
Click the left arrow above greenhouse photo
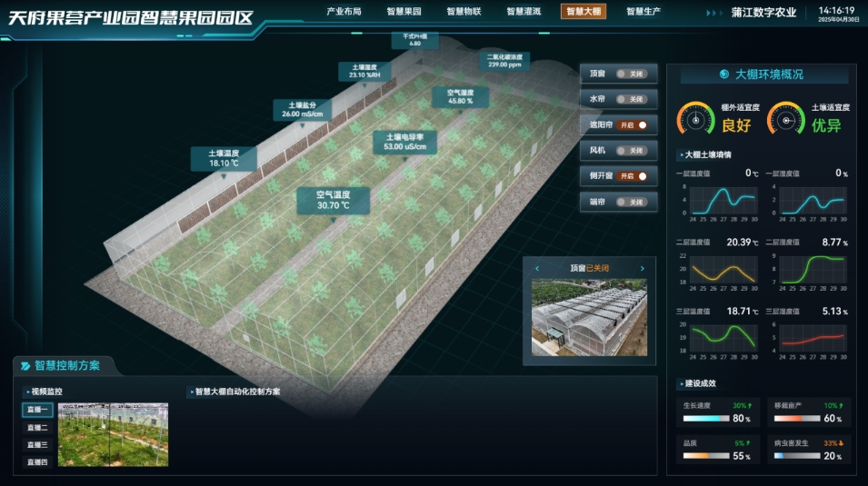click(537, 269)
